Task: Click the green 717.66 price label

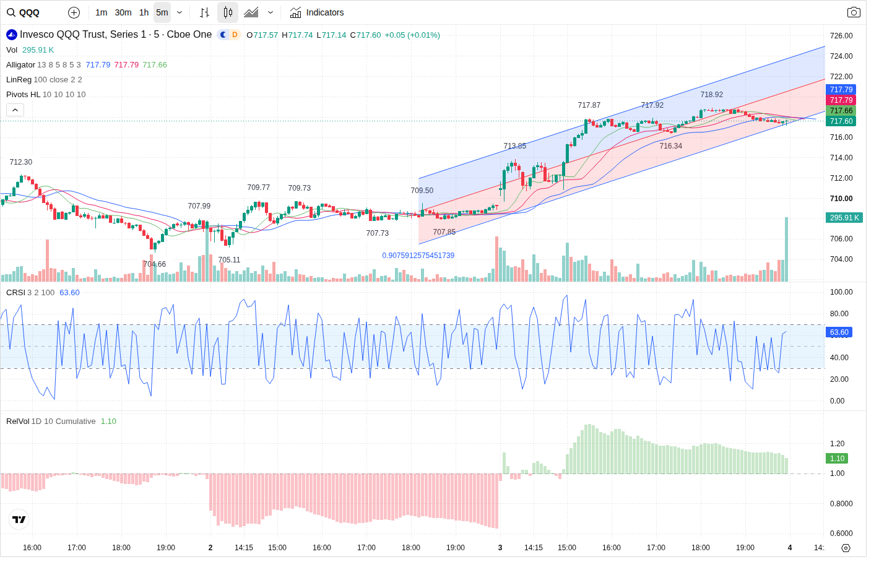Action: pyautogui.click(x=841, y=111)
